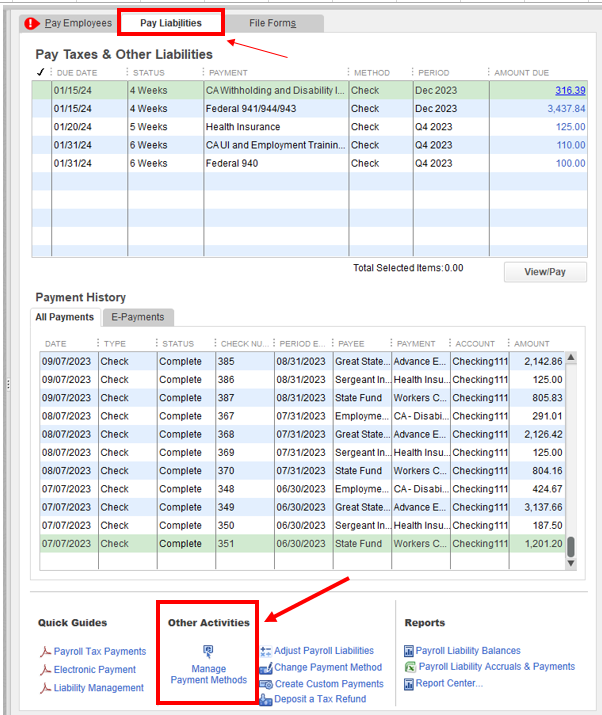This screenshot has width=602, height=715.
Task: Open the Change Payment Method link
Action: pyautogui.click(x=328, y=667)
